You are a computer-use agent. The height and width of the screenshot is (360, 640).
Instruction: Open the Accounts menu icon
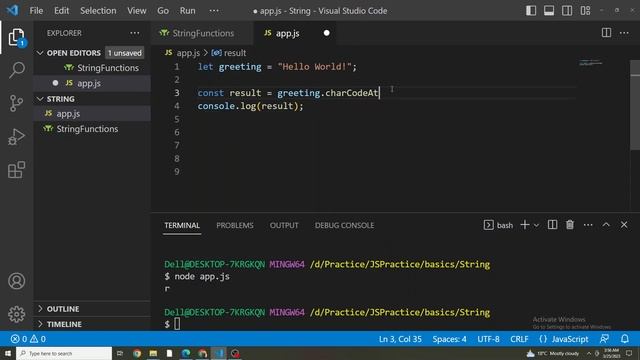pos(16,281)
